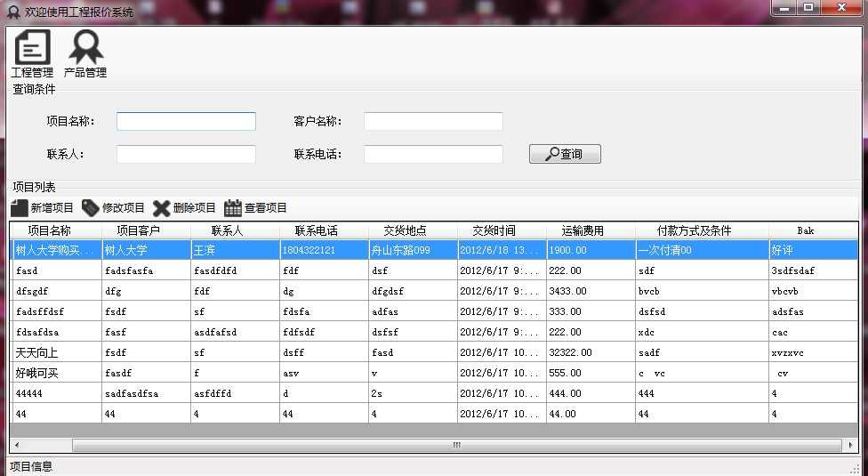Sort by 付款方式及条件 column header
Viewport: 868px width, 476px height.
(703, 230)
